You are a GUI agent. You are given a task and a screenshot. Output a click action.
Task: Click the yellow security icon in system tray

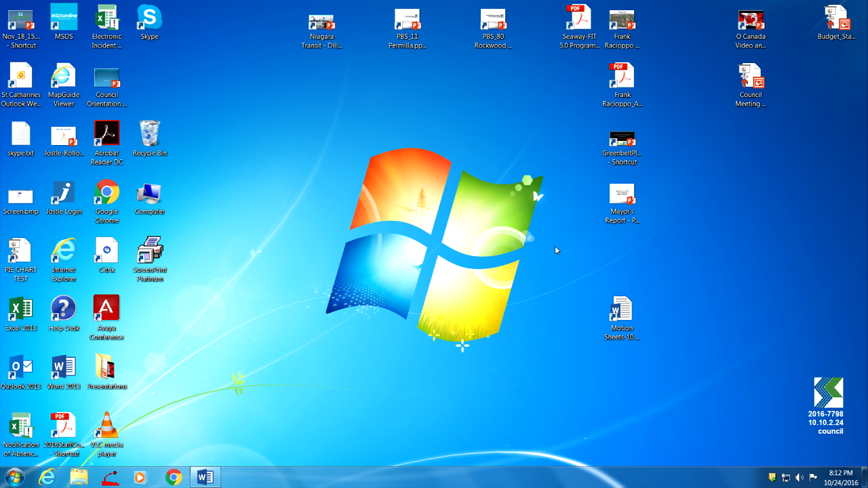[772, 477]
